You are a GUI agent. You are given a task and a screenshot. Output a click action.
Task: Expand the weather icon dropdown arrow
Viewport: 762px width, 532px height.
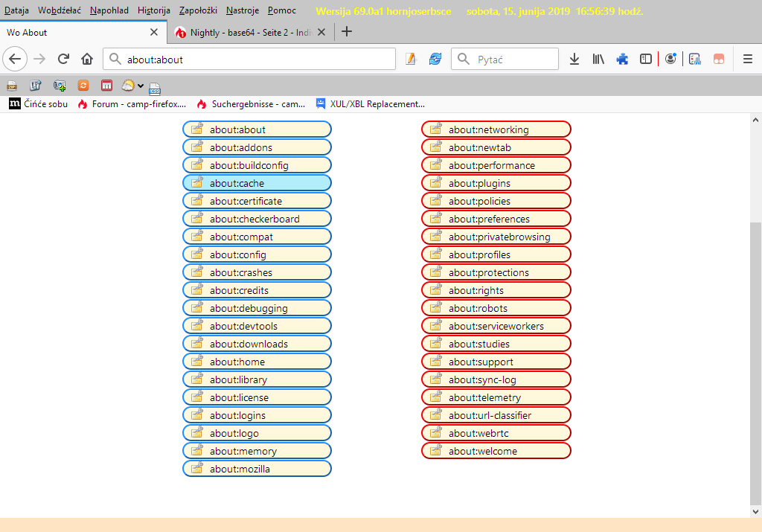pyautogui.click(x=140, y=86)
